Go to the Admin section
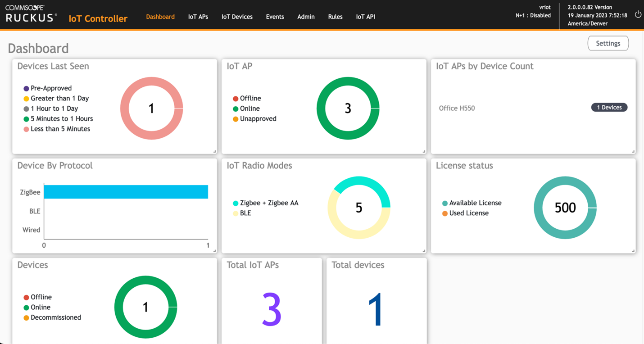This screenshot has height=344, width=644. pos(306,17)
